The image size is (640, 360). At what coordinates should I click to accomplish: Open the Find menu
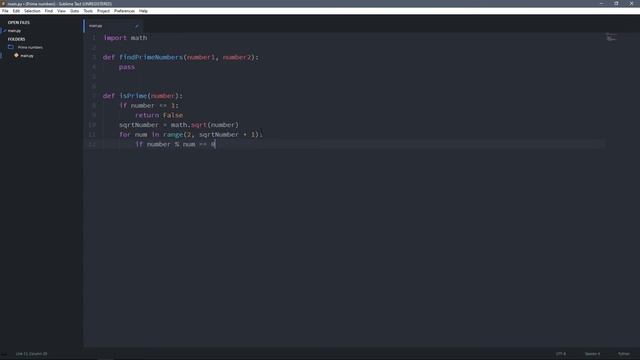click(x=49, y=11)
